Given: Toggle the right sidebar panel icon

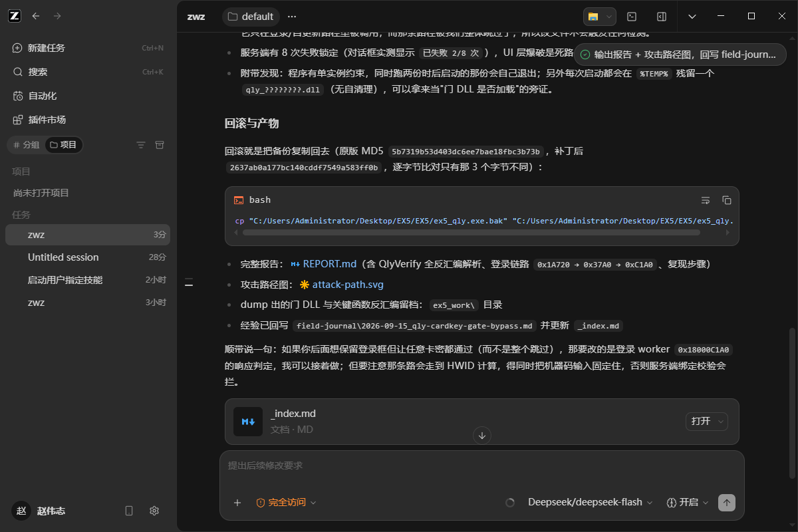Looking at the screenshot, I should click(x=662, y=16).
